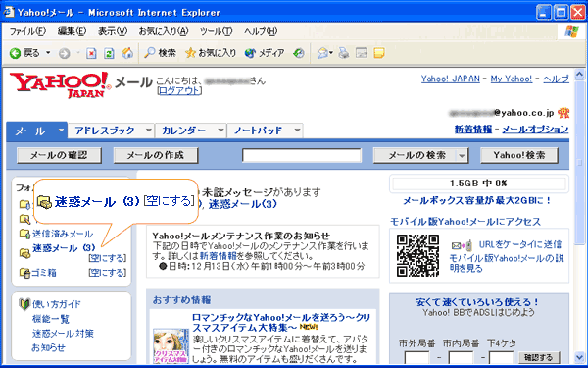The width and height of the screenshot is (588, 368).
Task: Click the ログアウト link
Action: pos(179,91)
